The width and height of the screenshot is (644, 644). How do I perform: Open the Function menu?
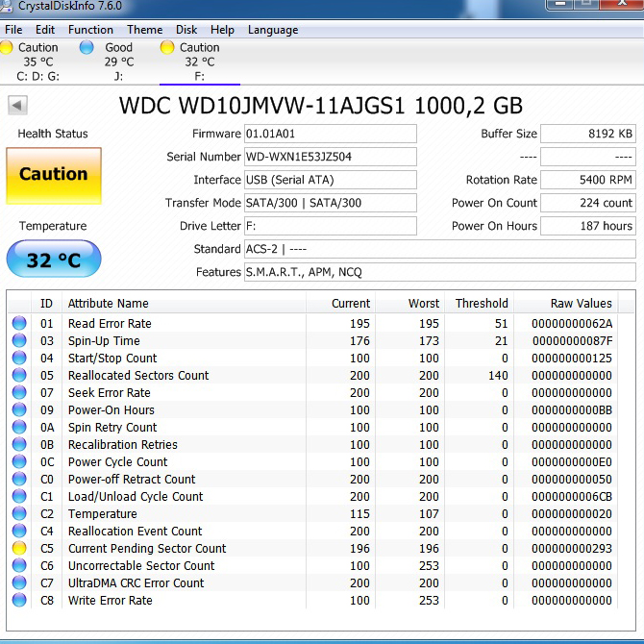point(90,30)
